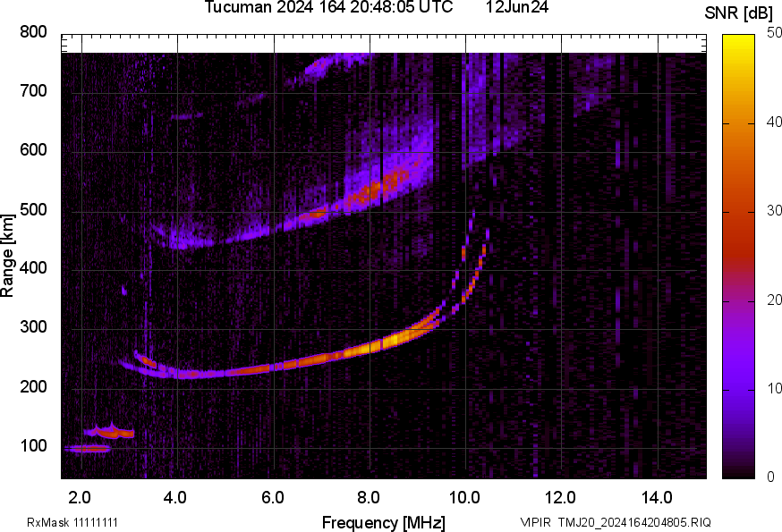Click frequency tick label '6.0'
The height and width of the screenshot is (532, 782).
[272, 498]
